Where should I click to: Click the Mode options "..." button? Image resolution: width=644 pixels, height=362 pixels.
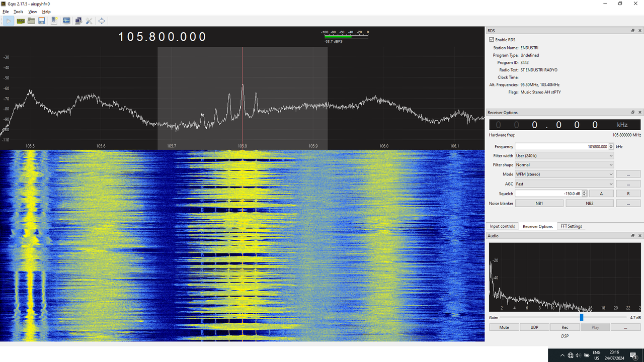628,174
